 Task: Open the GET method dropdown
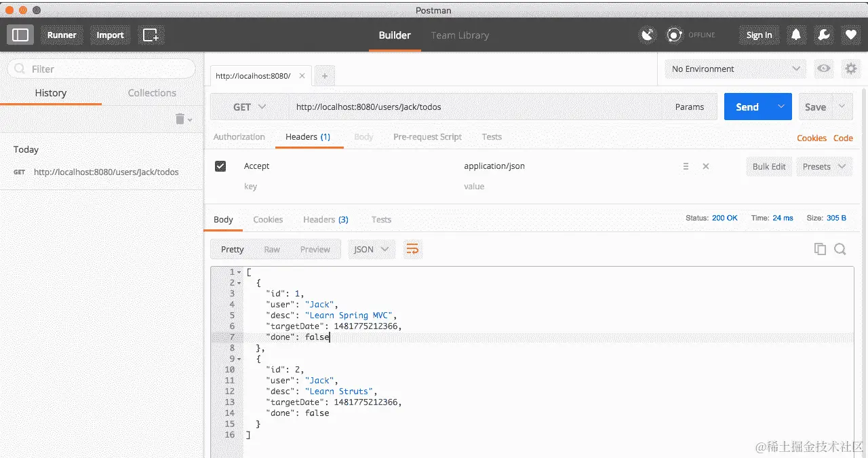pyautogui.click(x=249, y=107)
